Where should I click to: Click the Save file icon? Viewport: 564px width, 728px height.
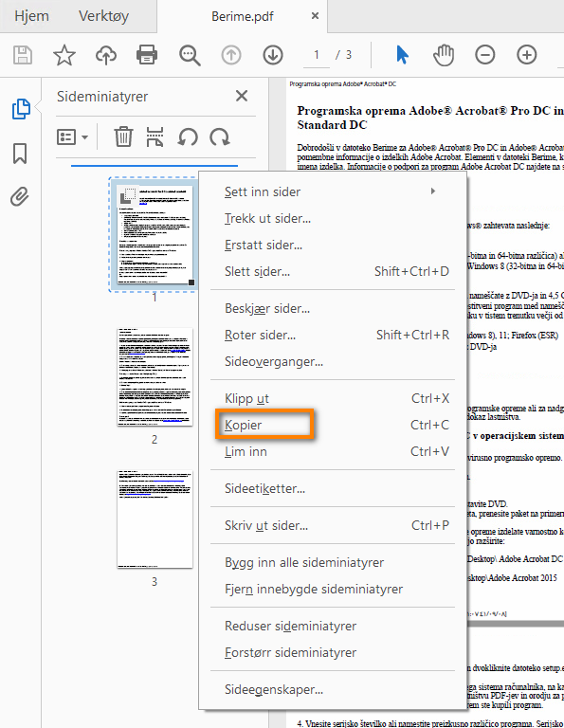(23, 55)
